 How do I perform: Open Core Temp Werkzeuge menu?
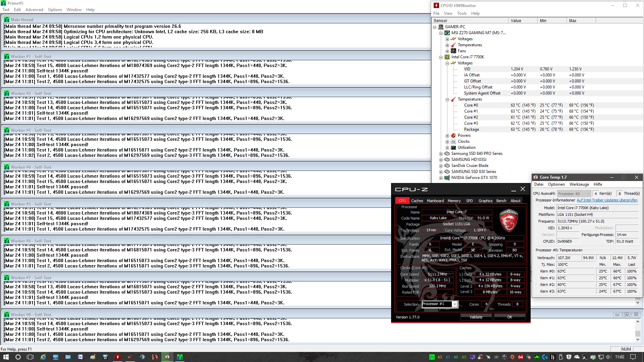(x=579, y=184)
